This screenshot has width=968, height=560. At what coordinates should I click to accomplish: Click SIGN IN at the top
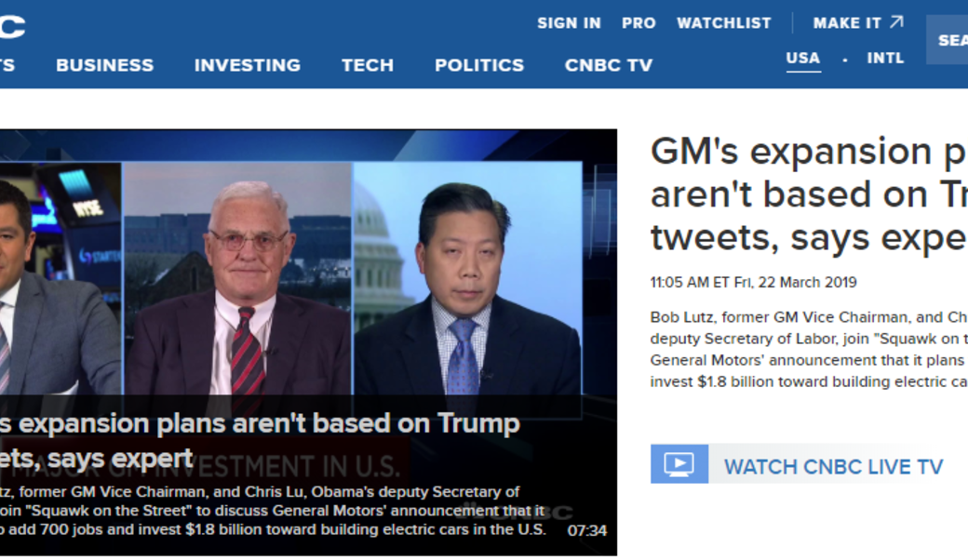(x=569, y=22)
